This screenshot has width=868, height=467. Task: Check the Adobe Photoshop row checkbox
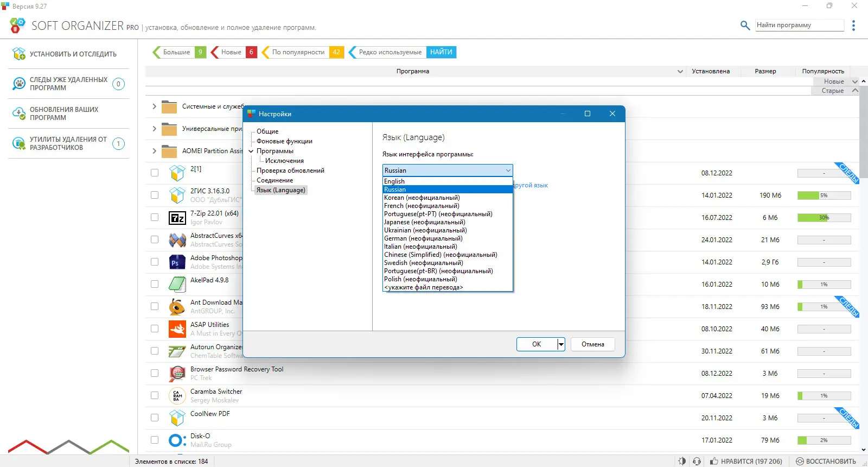155,262
